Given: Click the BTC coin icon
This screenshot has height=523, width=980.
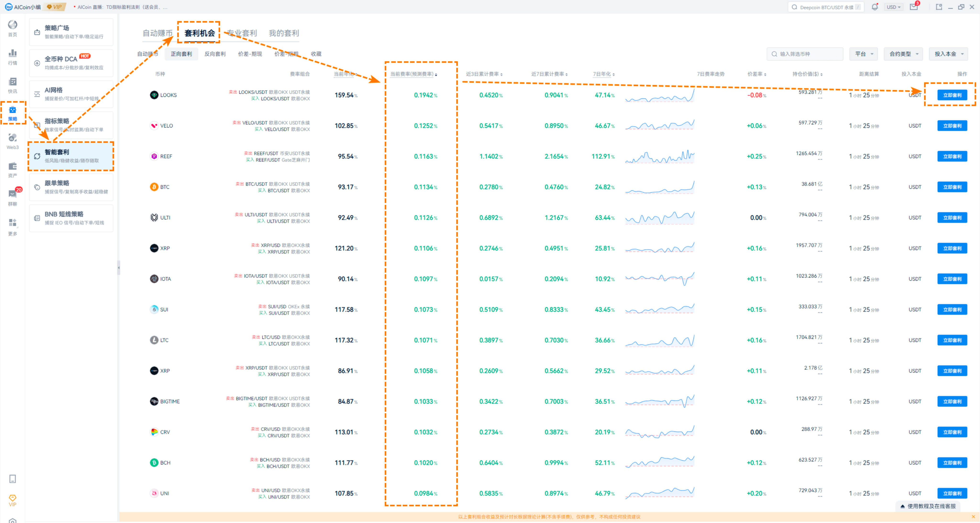Looking at the screenshot, I should click(x=154, y=187).
